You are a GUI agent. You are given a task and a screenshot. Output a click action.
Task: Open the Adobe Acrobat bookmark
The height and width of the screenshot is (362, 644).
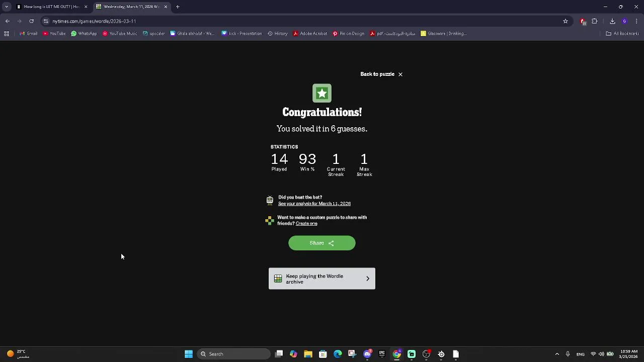click(x=310, y=34)
